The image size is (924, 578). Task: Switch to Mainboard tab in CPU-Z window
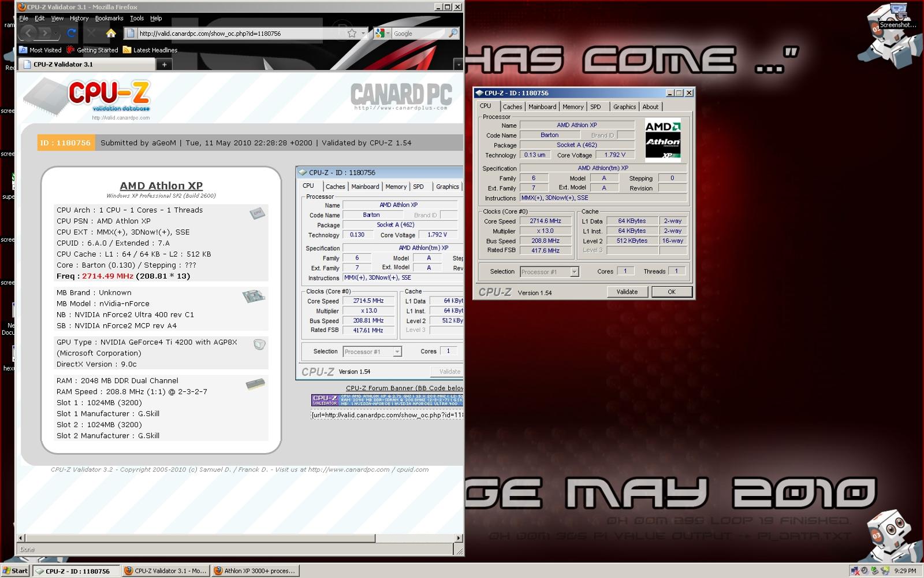(x=542, y=107)
